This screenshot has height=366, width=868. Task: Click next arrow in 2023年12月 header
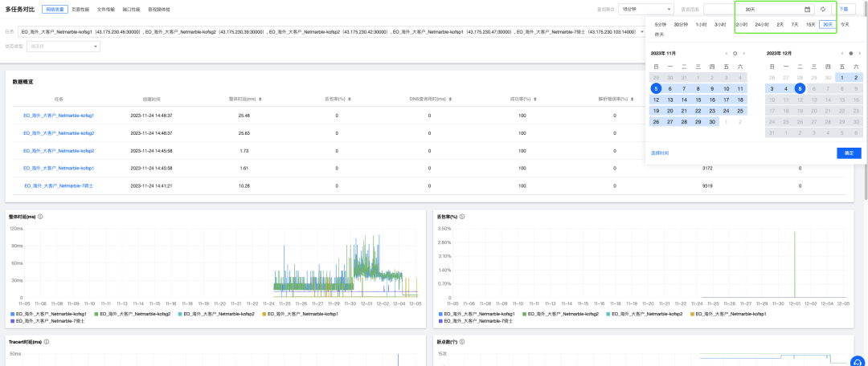pyautogui.click(x=859, y=54)
